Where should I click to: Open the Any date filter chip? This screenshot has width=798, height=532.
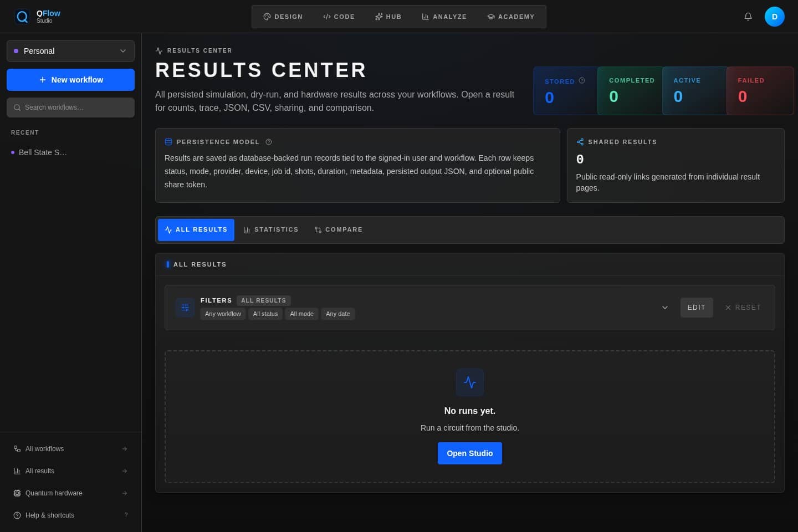(338, 314)
